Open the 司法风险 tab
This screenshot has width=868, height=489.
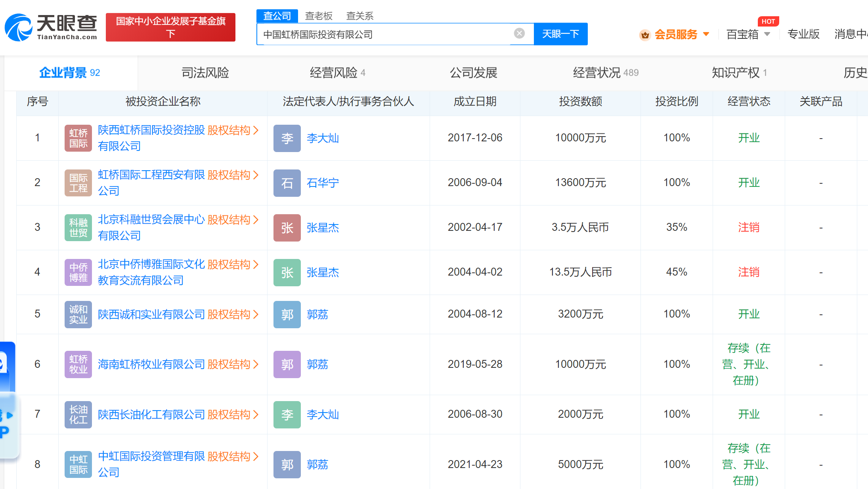[205, 73]
